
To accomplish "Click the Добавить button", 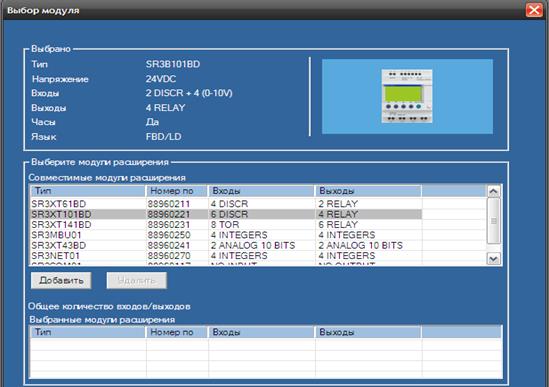I will pyautogui.click(x=61, y=281).
